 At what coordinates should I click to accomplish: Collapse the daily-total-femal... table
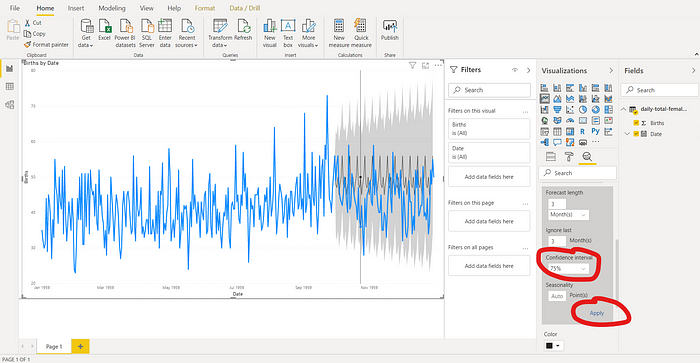pos(623,109)
